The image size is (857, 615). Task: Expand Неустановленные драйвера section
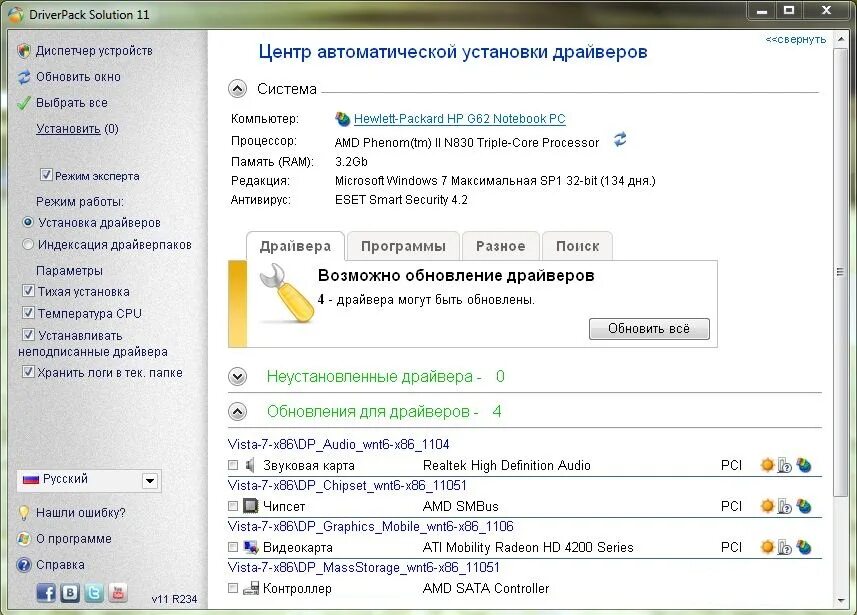(237, 377)
